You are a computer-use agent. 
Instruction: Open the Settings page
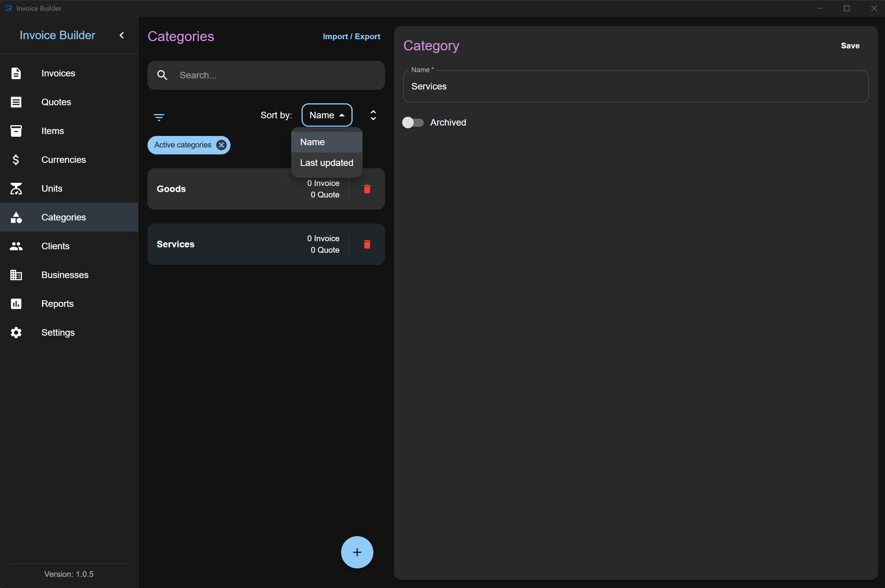coord(69,332)
